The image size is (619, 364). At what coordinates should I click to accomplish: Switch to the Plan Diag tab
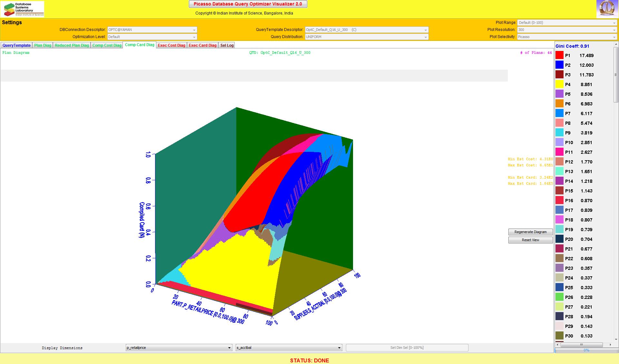point(43,45)
